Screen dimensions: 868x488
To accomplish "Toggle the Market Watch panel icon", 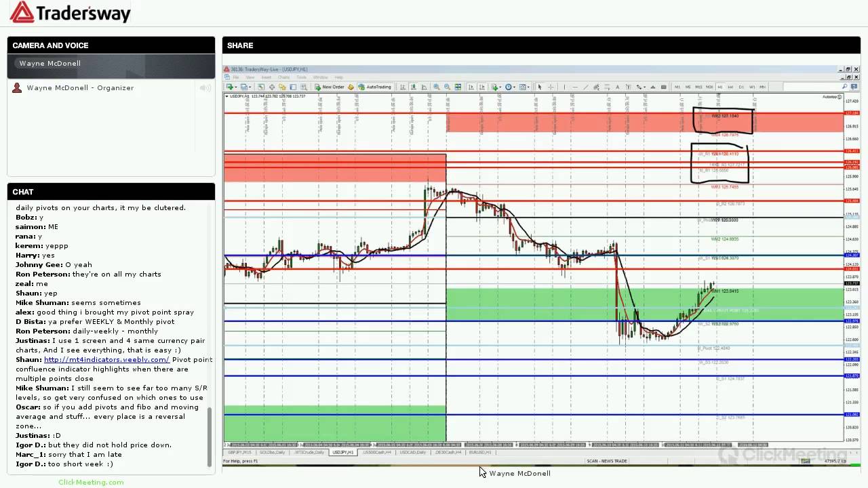I will (x=261, y=87).
